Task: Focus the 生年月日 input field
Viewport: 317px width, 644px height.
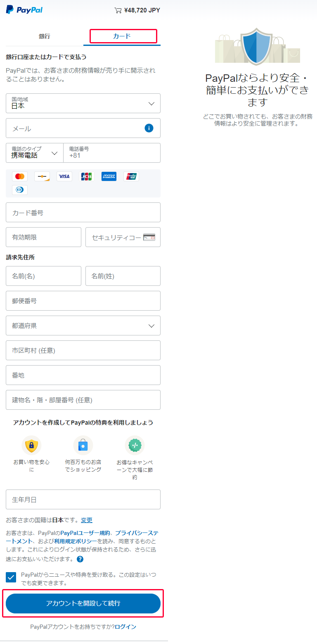Action: pyautogui.click(x=83, y=499)
